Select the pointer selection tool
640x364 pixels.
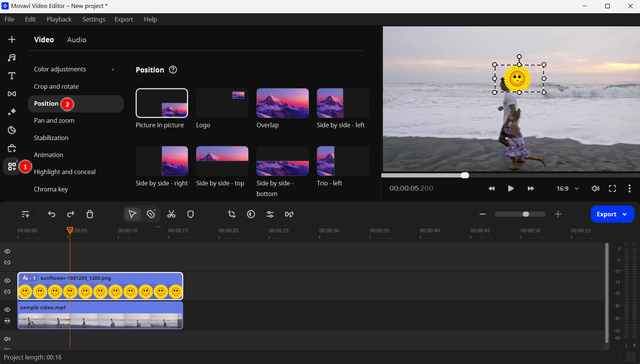click(x=133, y=214)
